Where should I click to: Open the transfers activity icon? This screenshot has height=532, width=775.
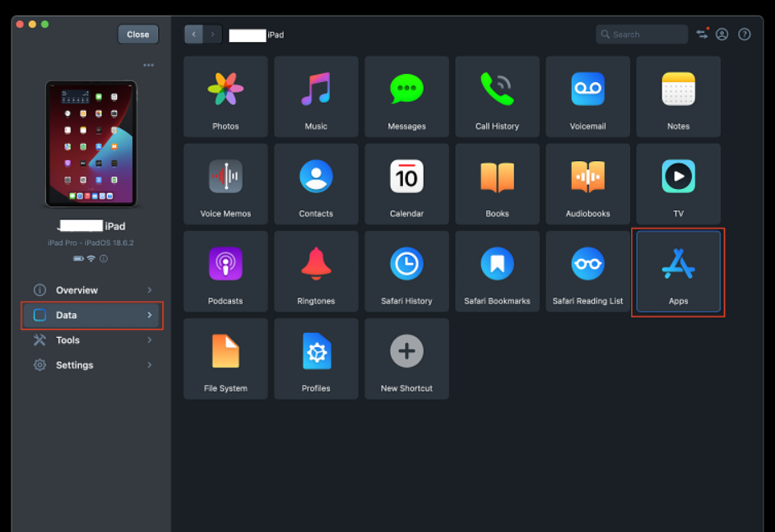click(x=703, y=34)
